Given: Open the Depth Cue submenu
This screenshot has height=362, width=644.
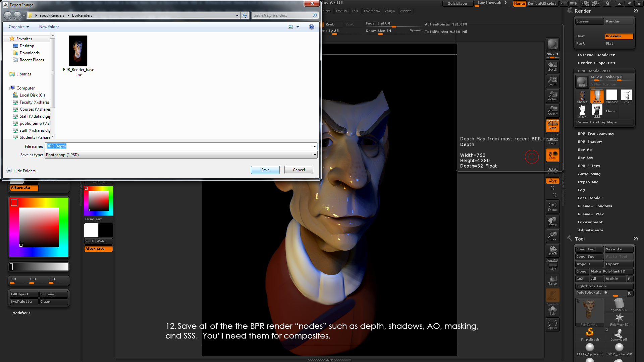Looking at the screenshot, I should [x=588, y=182].
